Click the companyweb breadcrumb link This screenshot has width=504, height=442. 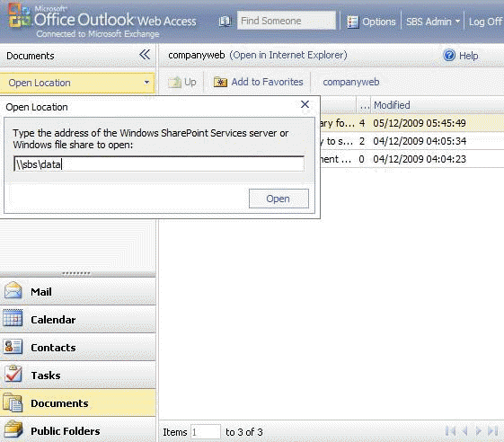coord(351,82)
